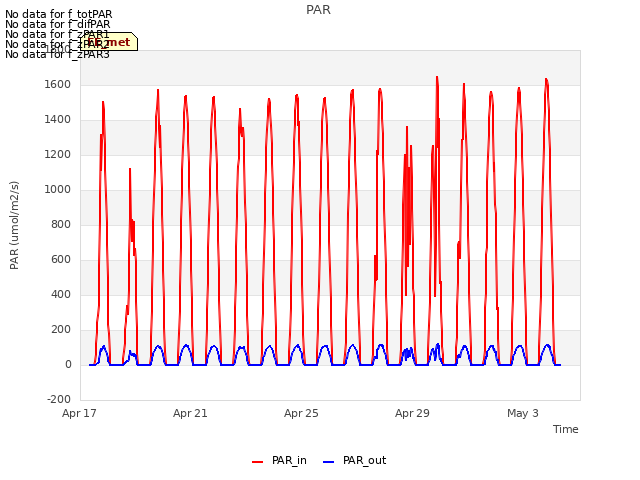The width and height of the screenshot is (640, 480).
Task: Click the 1400 y-axis tick label
Action: click(x=58, y=120)
